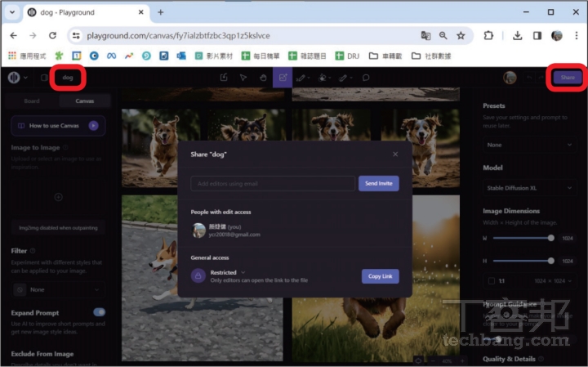
Task: Check the 1:1 aspect ratio checkbox
Action: coord(492,280)
